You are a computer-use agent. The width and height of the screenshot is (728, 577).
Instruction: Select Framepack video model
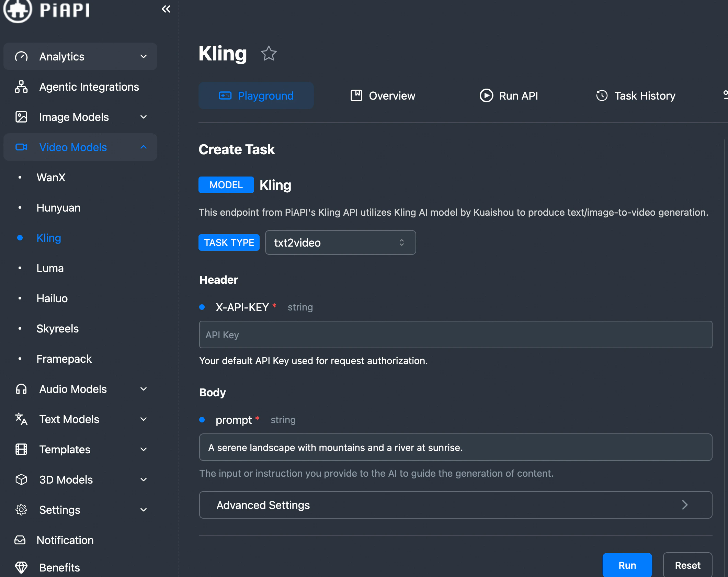[64, 359]
